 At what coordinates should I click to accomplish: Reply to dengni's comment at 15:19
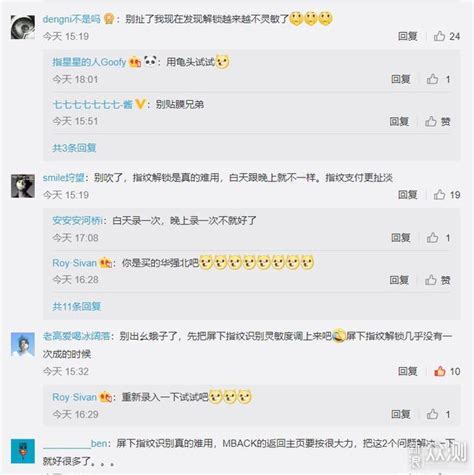point(408,36)
